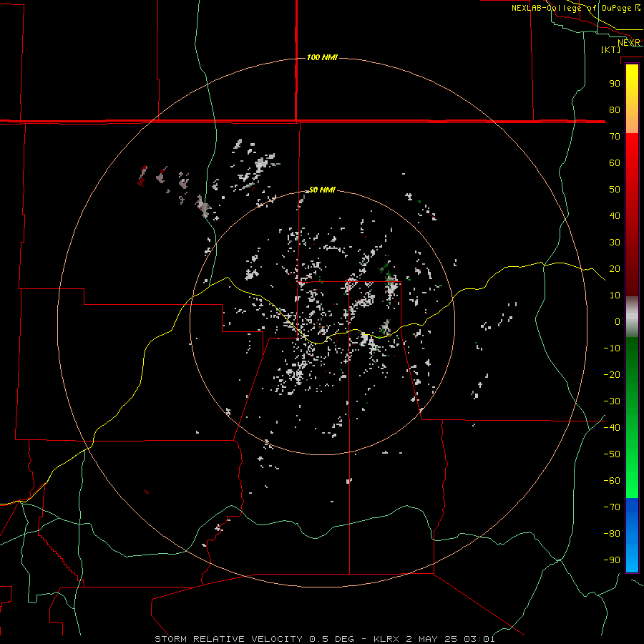Click the -40 value on the velocity scale
The image size is (644, 644).
pyautogui.click(x=612, y=428)
